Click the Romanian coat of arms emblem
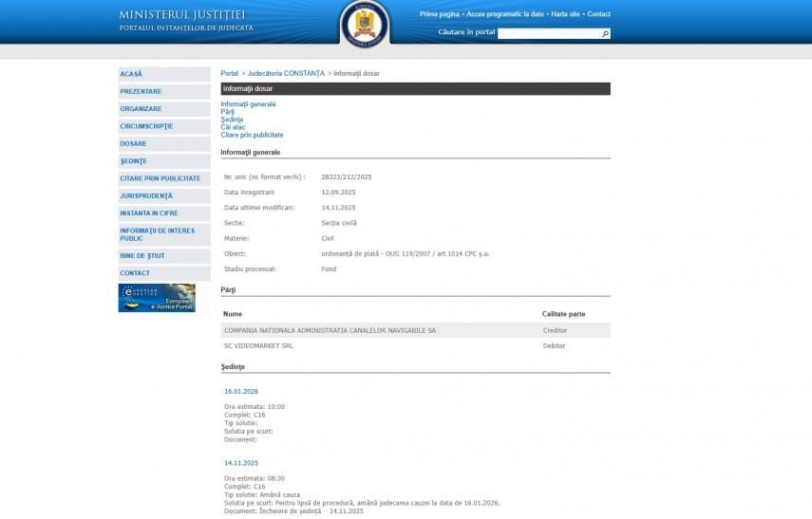 coord(365,24)
